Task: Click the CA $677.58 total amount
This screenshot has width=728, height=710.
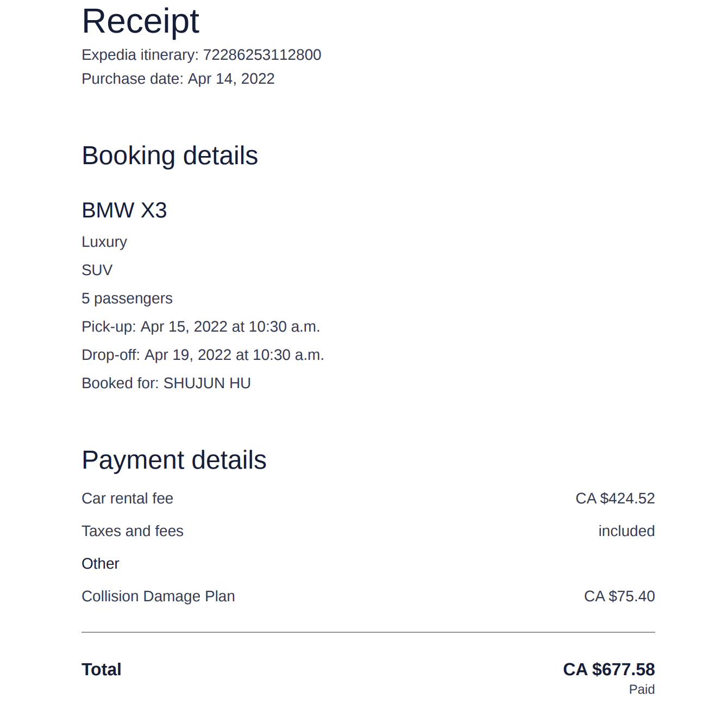Action: click(x=608, y=669)
